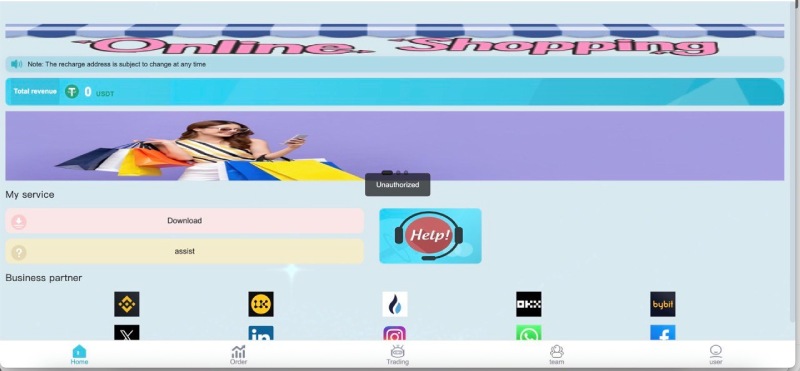
Task: Open the Huobi flame icon
Action: point(395,304)
